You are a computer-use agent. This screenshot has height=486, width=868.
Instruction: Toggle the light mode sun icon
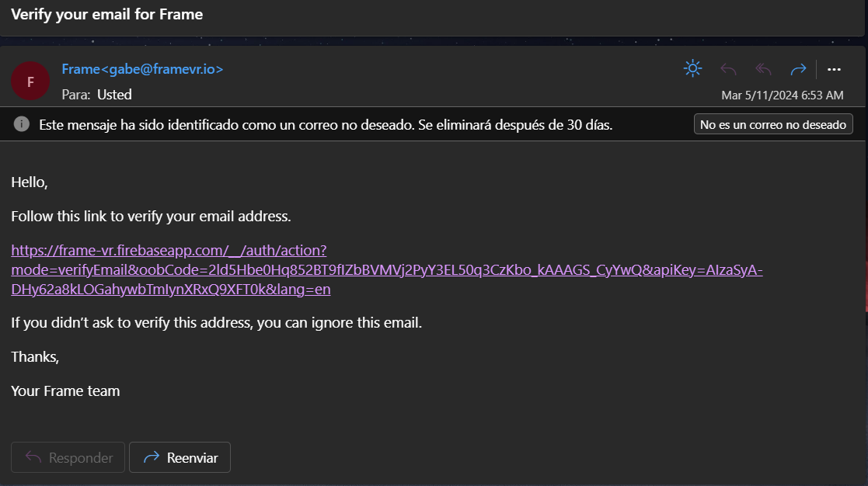click(x=692, y=68)
